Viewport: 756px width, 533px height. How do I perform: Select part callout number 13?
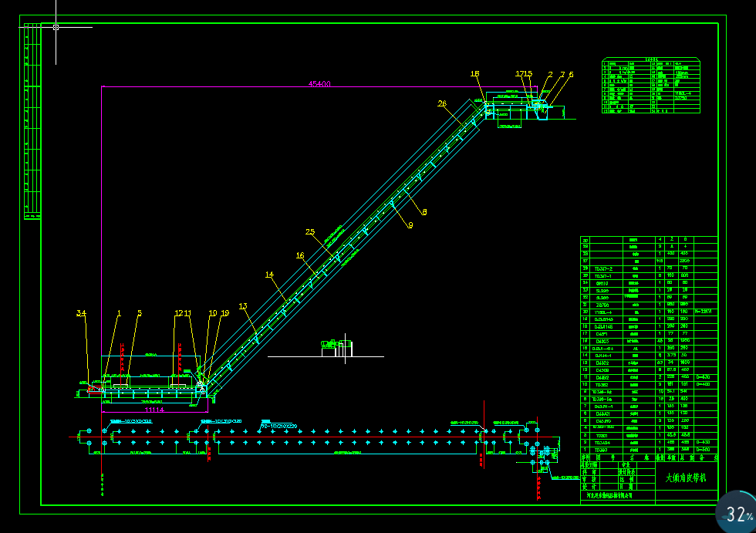[x=243, y=306]
